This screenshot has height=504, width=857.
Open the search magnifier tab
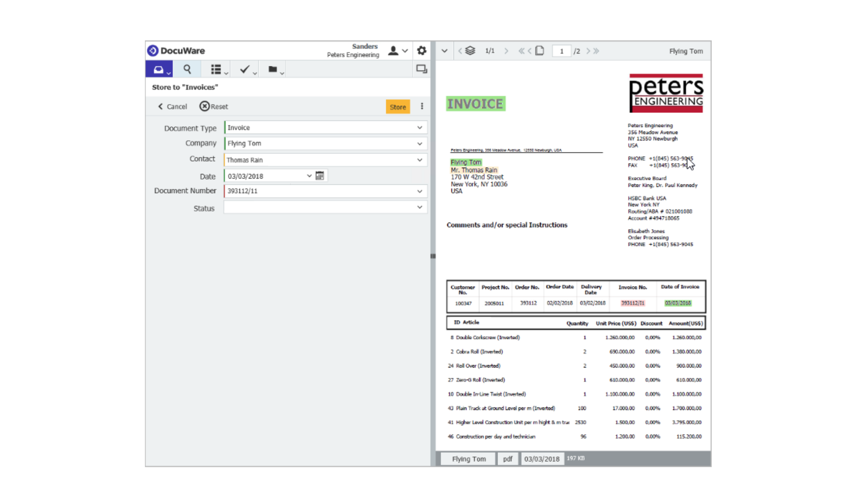pos(187,70)
